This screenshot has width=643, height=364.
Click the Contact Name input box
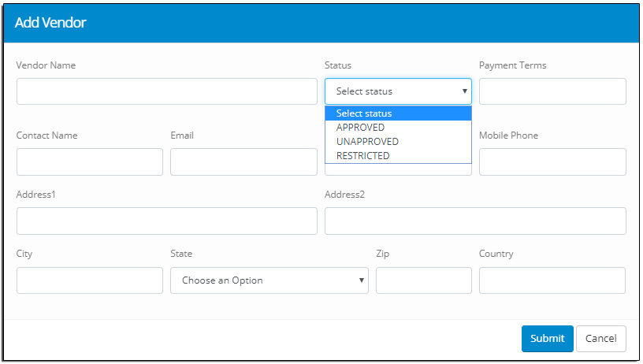pos(90,162)
